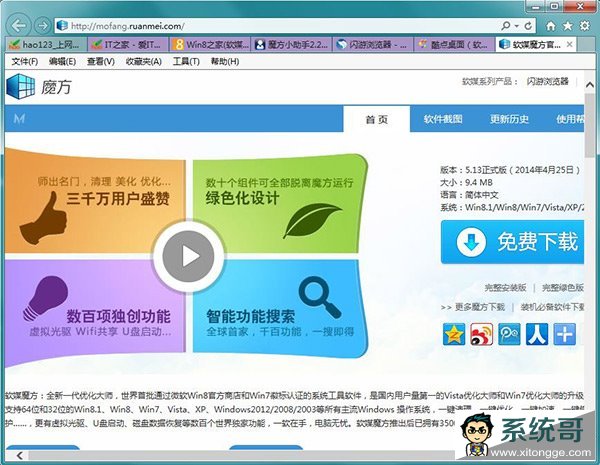This screenshot has width=600, height=465.
Task: Click the horizontal scrollbar left arrow
Action: click(x=20, y=455)
